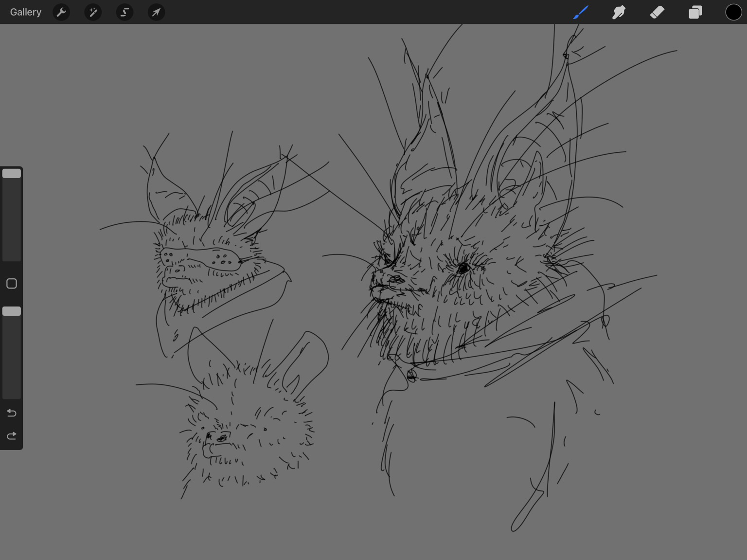The width and height of the screenshot is (747, 560).
Task: Open the Adjustments magic wand menu
Action: pyautogui.click(x=93, y=12)
